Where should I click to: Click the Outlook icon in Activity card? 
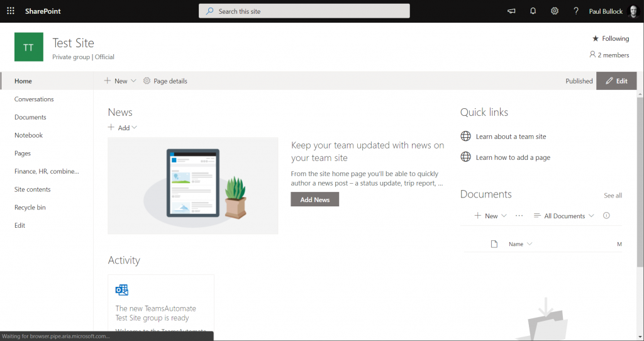121,290
